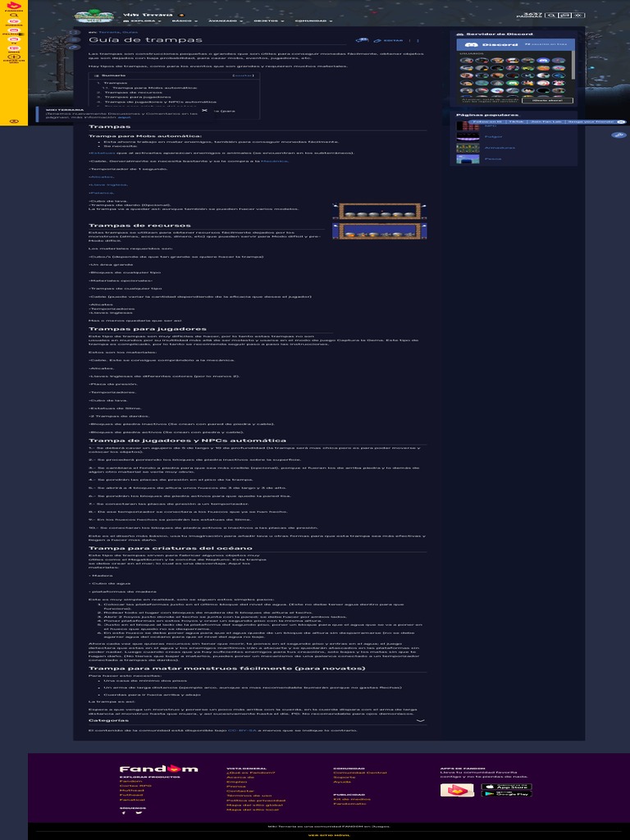
Task: Open the Fandom footer logo
Action: tap(158, 769)
